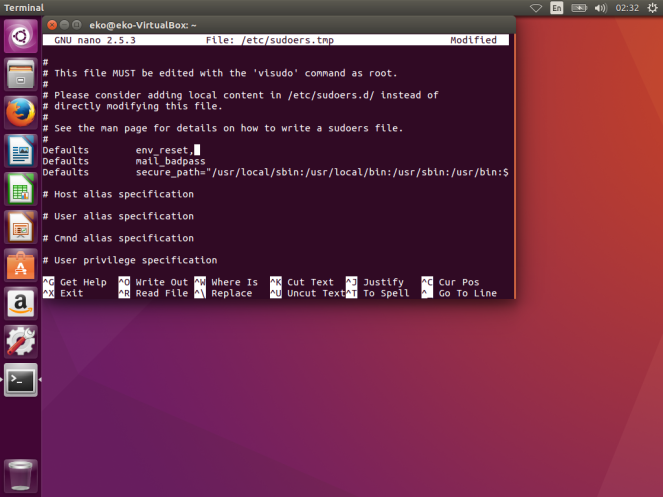Click the 'directly modifying this file' line
This screenshot has height=497, width=663.
click(133, 106)
